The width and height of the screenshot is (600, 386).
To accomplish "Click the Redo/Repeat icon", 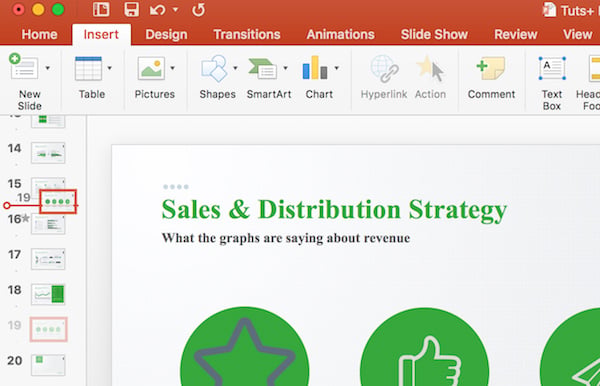I will click(x=198, y=10).
